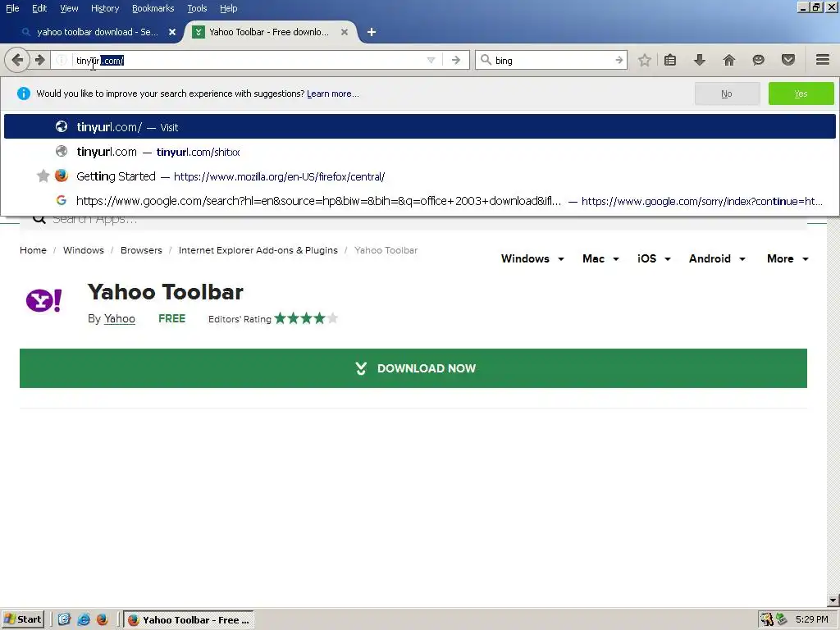Select the google.com office 2003 search suggestion
Image resolution: width=840 pixels, height=630 pixels.
tap(419, 201)
